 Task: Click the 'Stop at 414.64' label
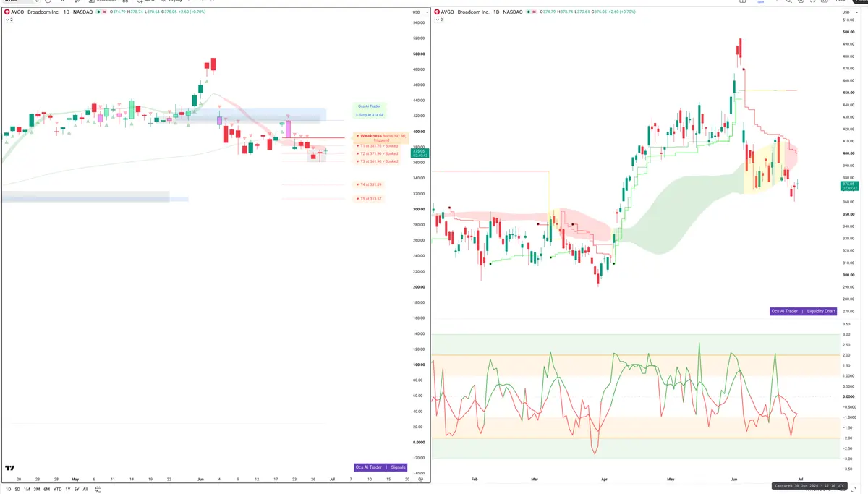click(369, 115)
